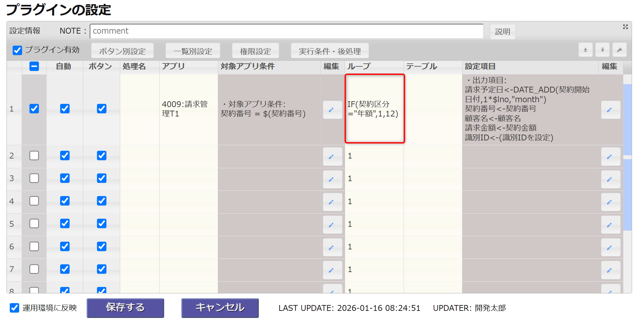644x328 pixels.
Task: Toggle the プラグイン有効 checkbox
Action: pyautogui.click(x=17, y=50)
